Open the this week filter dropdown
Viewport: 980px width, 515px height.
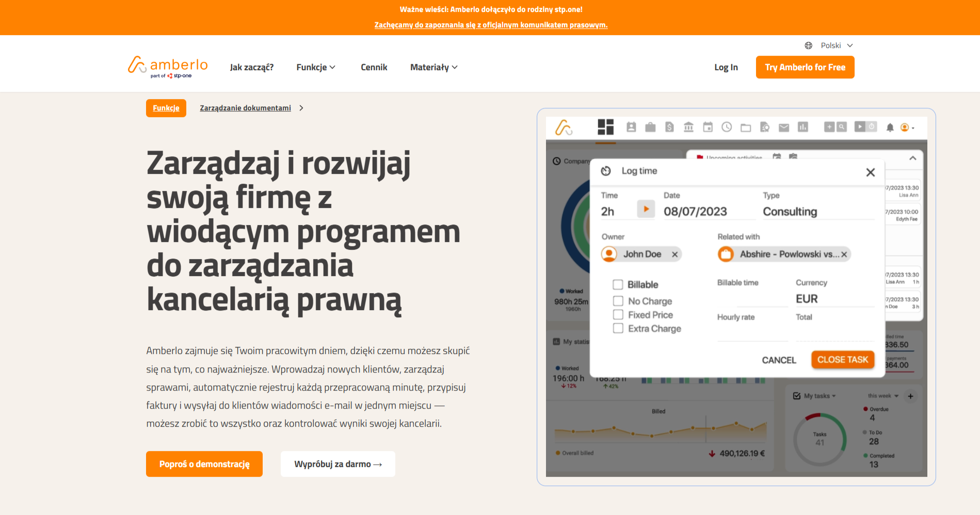click(883, 396)
